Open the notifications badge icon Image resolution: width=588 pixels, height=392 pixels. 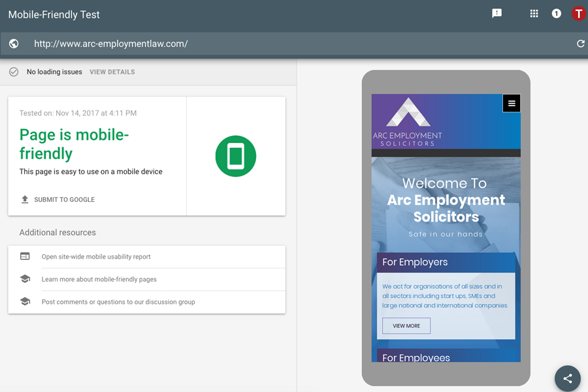click(x=556, y=14)
